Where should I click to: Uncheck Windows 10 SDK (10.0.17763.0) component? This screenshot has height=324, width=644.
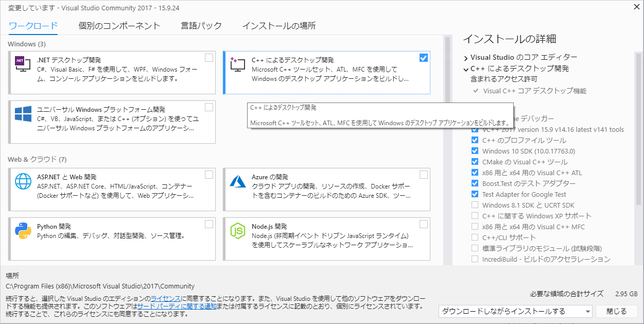(x=475, y=151)
